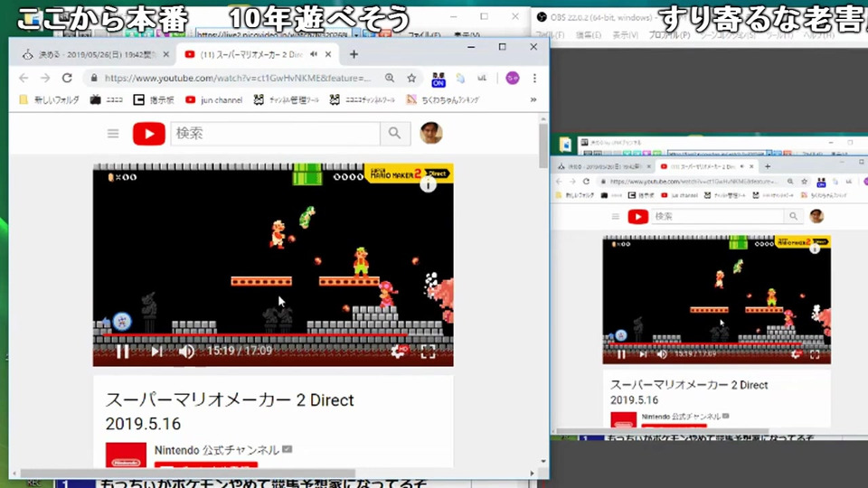The height and width of the screenshot is (488, 868).
Task: Open the YouTube account avatar menu
Action: point(430,134)
